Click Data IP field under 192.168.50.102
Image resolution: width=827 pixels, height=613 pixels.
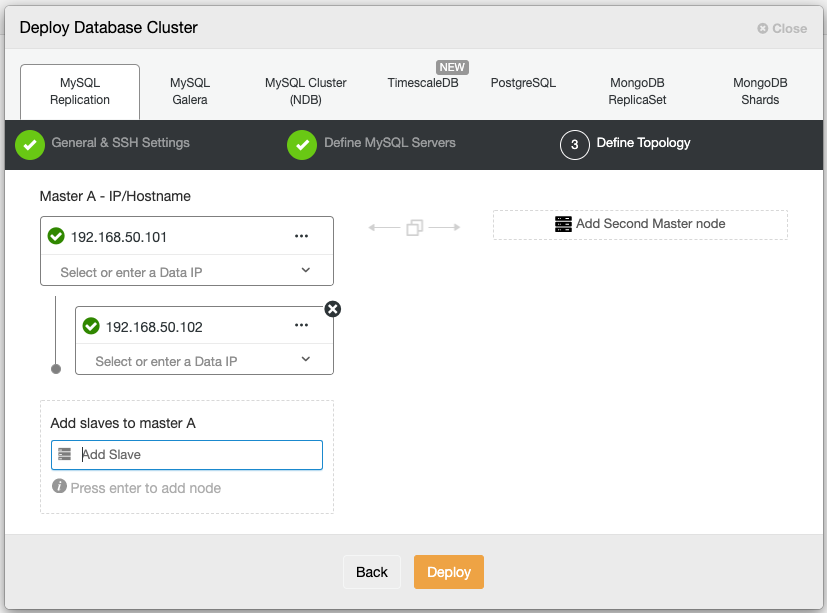click(x=204, y=360)
